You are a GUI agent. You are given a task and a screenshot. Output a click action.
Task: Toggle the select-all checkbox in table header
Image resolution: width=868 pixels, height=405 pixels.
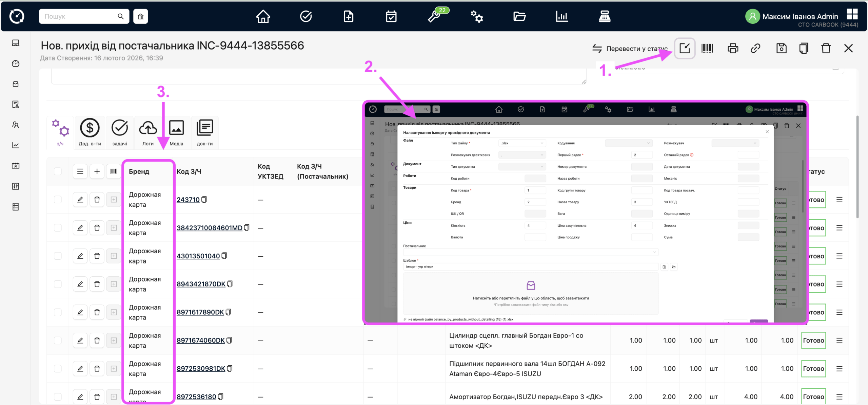coord(58,171)
